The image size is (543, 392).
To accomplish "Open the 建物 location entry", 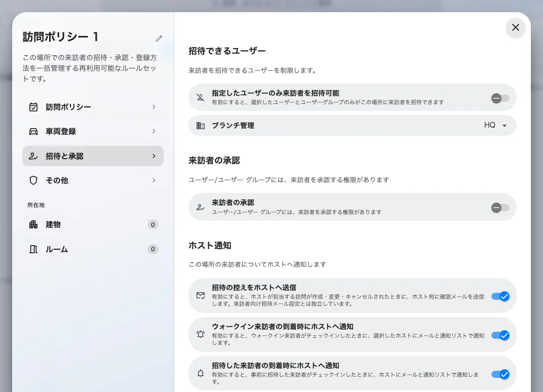I will tap(93, 224).
